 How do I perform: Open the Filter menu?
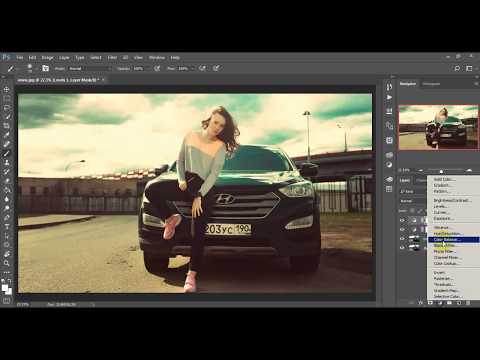[x=112, y=57]
